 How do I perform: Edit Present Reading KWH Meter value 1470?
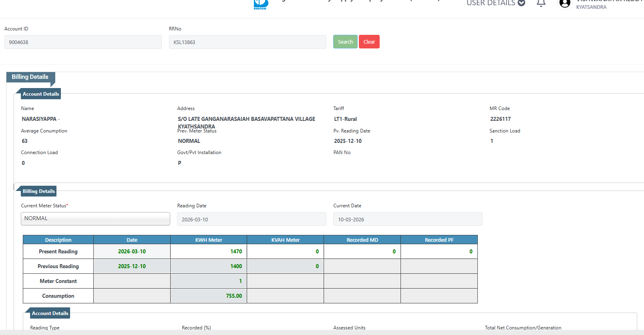(209, 251)
